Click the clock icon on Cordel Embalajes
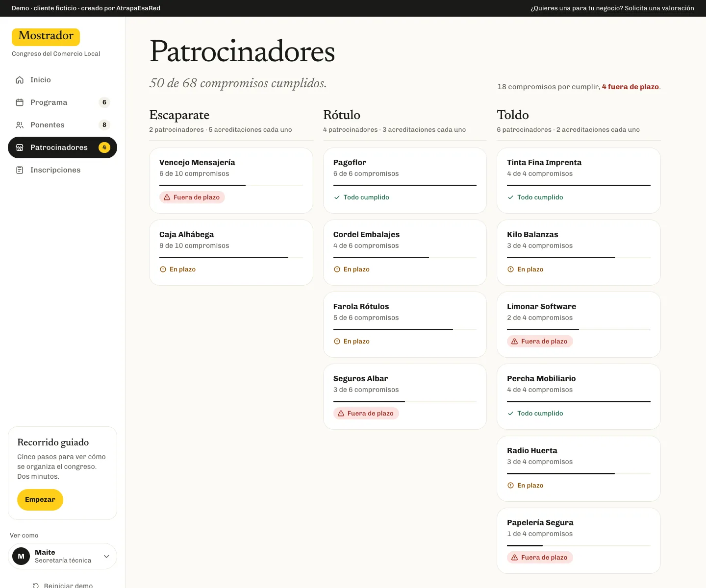 [x=337, y=269]
